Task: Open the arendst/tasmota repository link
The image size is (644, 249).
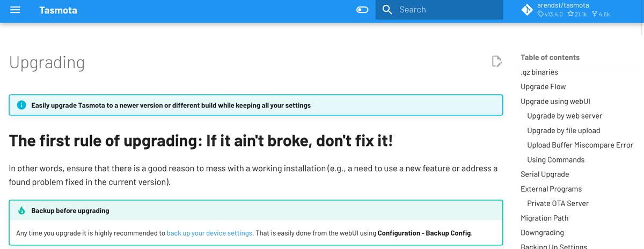Action: point(563,5)
